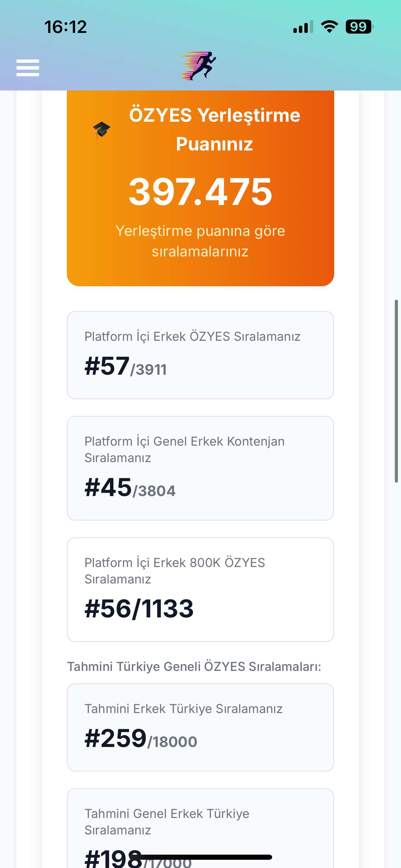401x868 pixels.
Task: Open the Genel Erkek Kontenjan ranking card
Action: 200,468
